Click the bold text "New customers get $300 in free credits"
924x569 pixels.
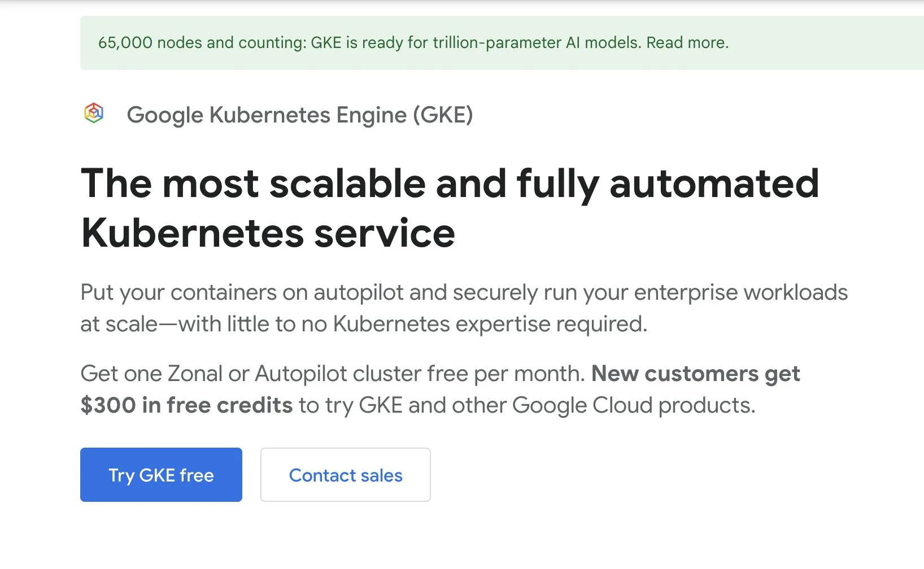441,389
